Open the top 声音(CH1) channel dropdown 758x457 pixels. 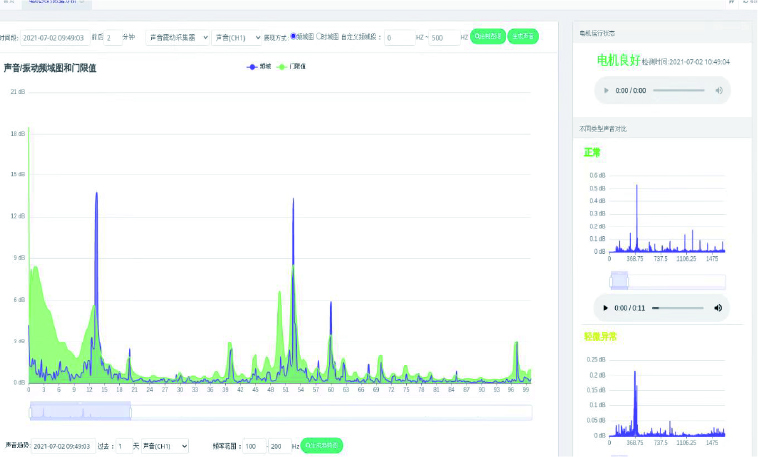click(236, 37)
